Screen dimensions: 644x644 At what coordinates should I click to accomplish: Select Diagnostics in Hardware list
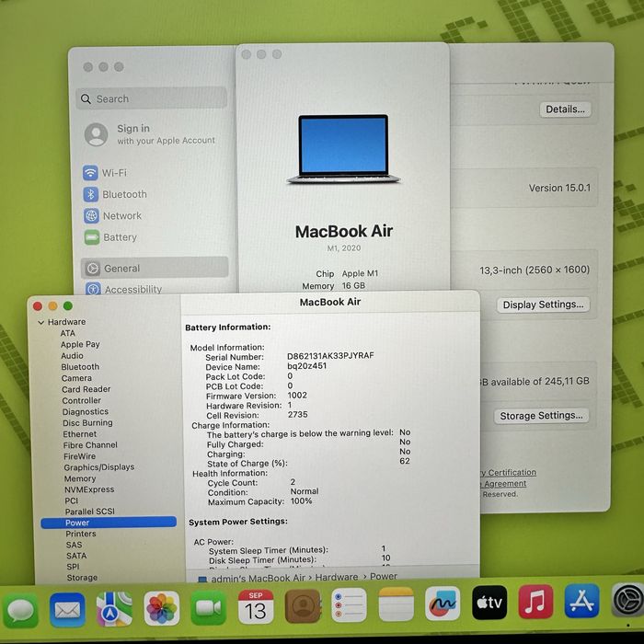(x=86, y=411)
